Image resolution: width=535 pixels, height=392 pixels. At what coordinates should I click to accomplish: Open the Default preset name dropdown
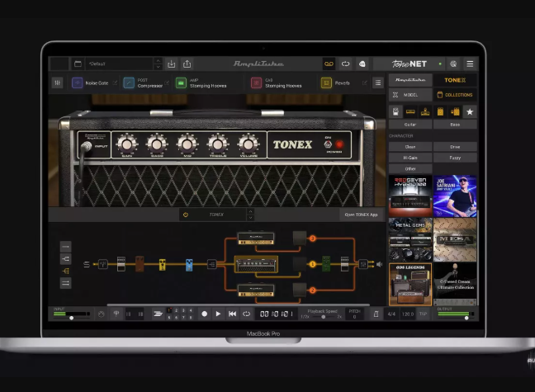tap(116, 64)
